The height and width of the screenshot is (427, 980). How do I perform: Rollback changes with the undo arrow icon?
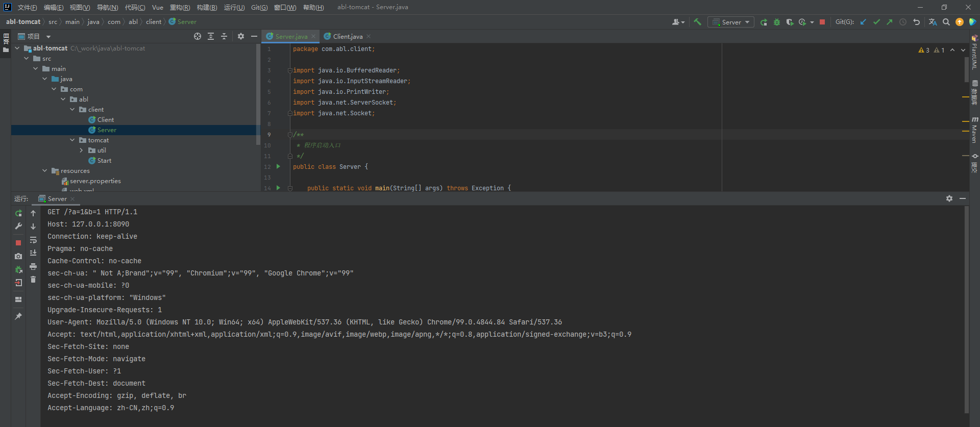917,22
